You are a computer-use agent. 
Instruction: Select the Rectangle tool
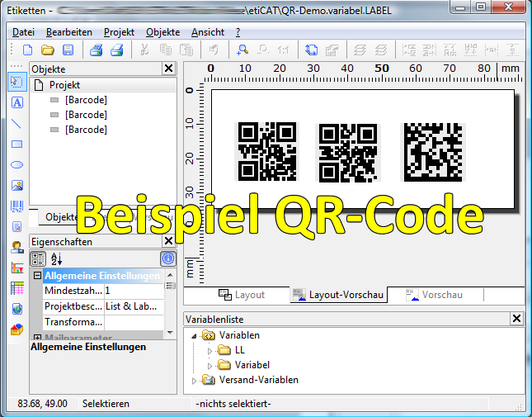(17, 145)
